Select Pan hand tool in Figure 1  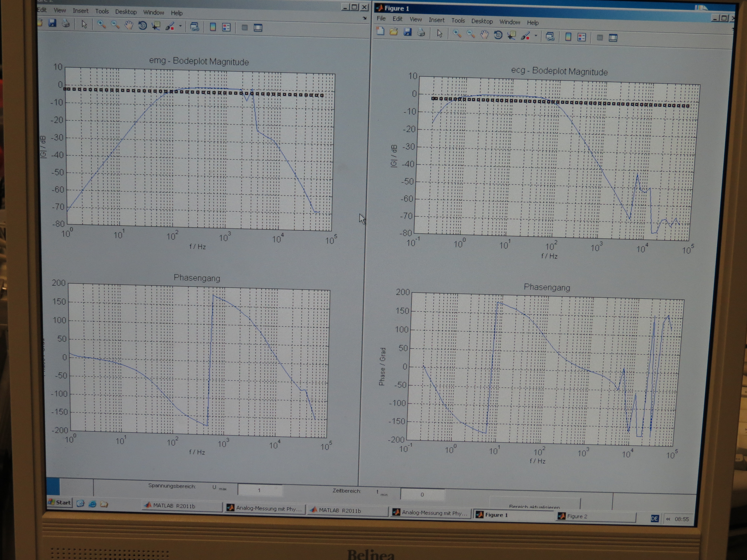click(484, 34)
